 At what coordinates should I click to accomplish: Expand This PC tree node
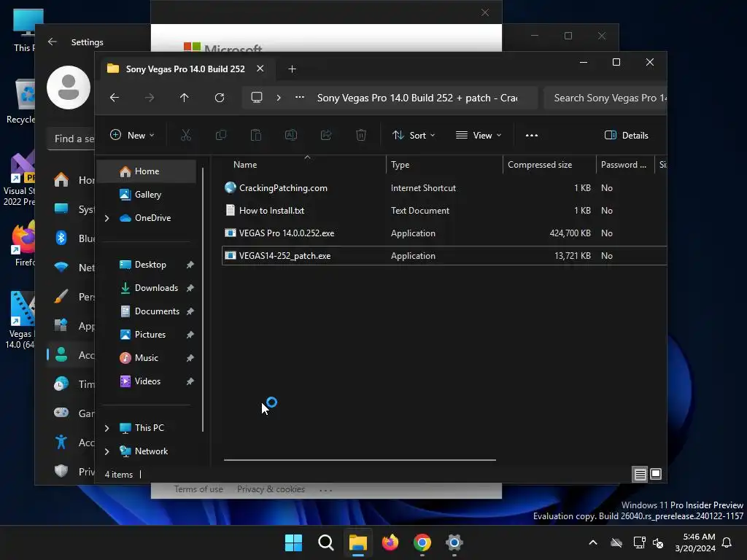coord(107,428)
